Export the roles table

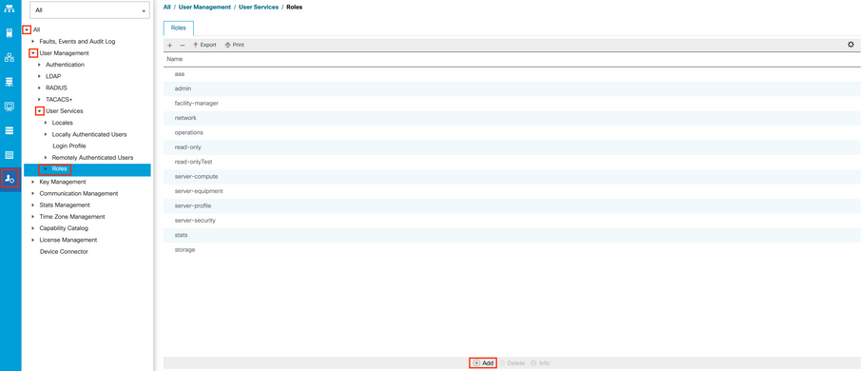pyautogui.click(x=204, y=45)
